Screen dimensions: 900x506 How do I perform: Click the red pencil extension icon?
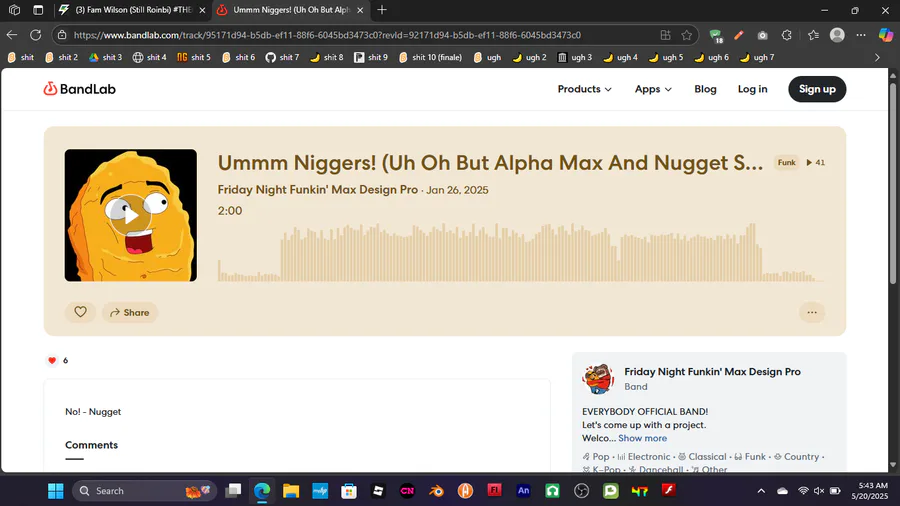click(x=739, y=35)
